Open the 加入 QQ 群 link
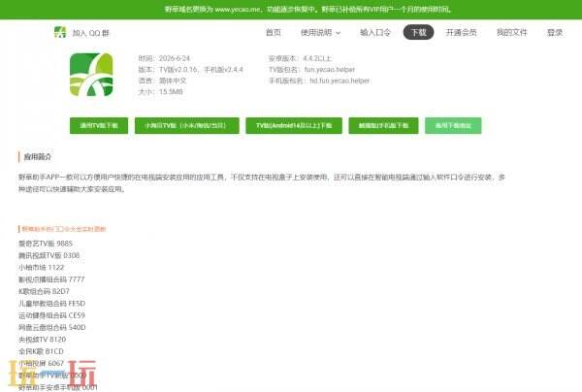The width and height of the screenshot is (582, 392). (91, 33)
